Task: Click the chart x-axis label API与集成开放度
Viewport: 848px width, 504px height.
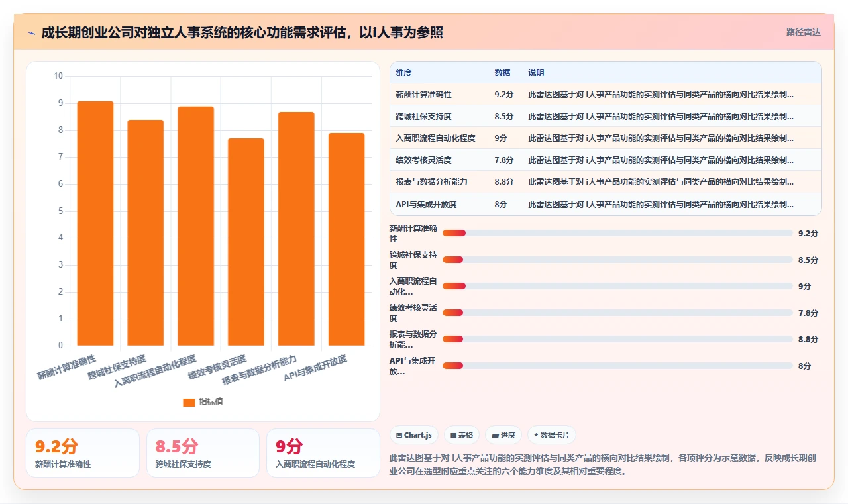Action: click(315, 368)
